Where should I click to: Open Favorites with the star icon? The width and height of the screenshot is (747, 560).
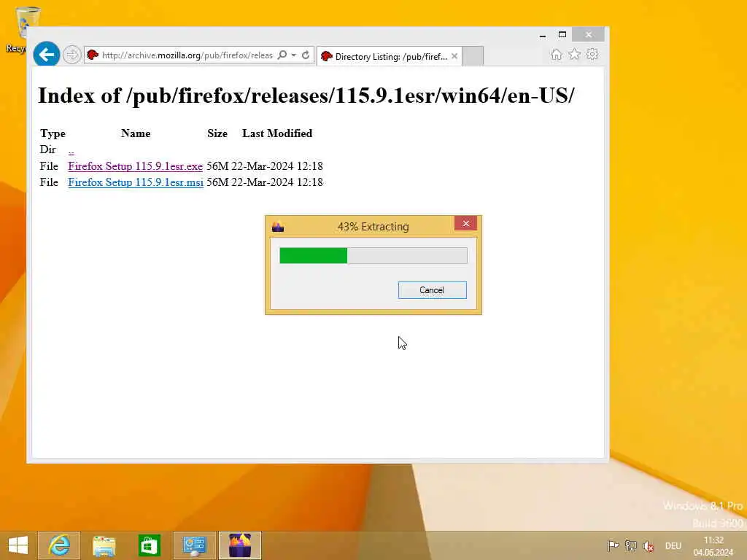pos(575,54)
